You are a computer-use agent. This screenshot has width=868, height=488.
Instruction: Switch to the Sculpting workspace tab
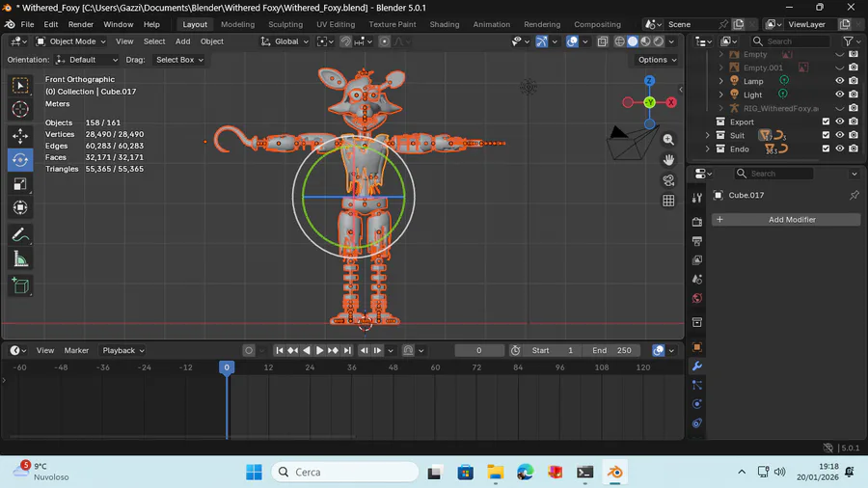click(285, 24)
